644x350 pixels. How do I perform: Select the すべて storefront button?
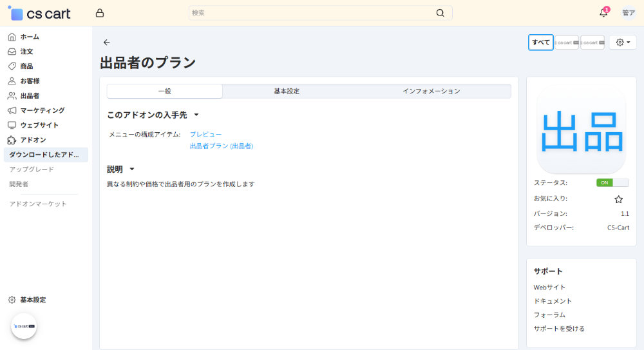540,43
